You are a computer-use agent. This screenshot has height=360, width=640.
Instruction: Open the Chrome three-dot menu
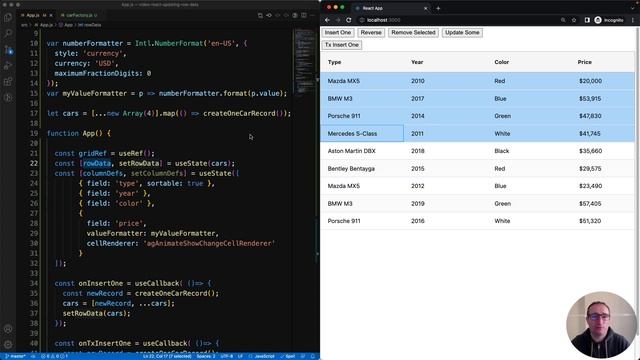633,20
